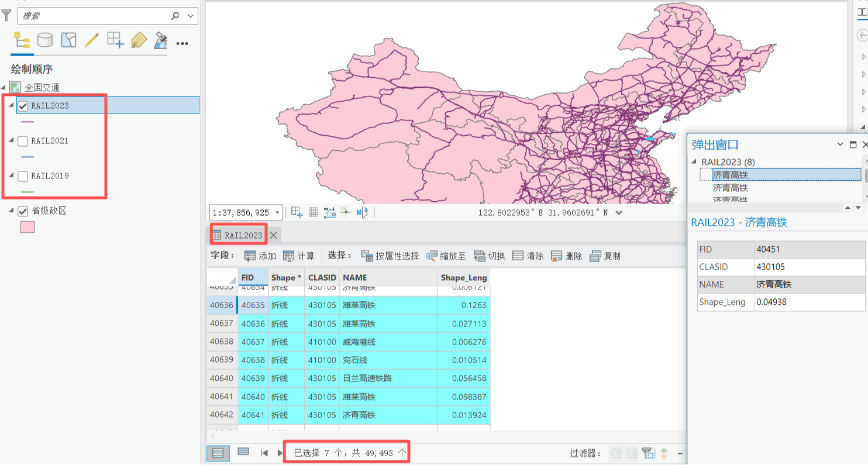868x465 pixels.
Task: Click the 切换 selection button
Action: pos(489,256)
